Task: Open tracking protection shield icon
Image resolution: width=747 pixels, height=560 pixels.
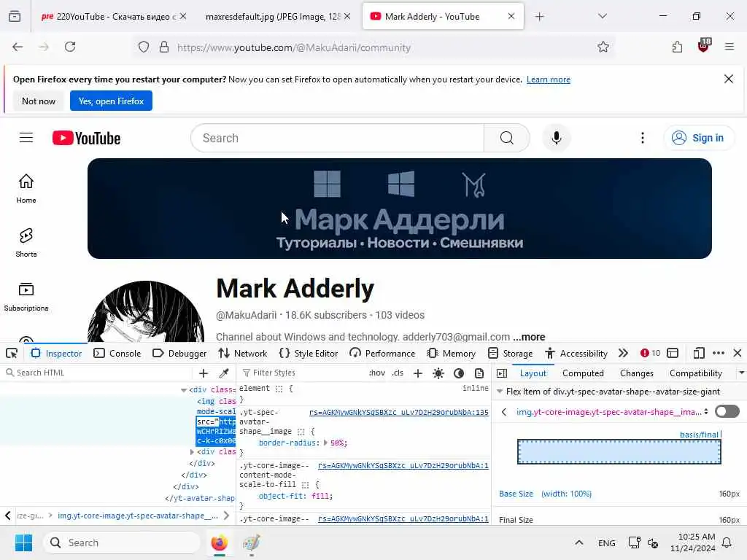Action: pos(144,47)
